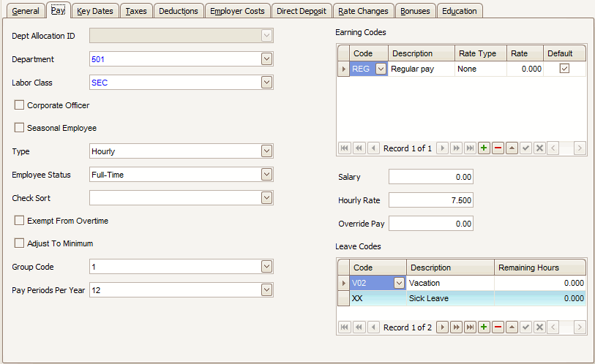Expand the Employee Status dropdown

[x=266, y=175]
